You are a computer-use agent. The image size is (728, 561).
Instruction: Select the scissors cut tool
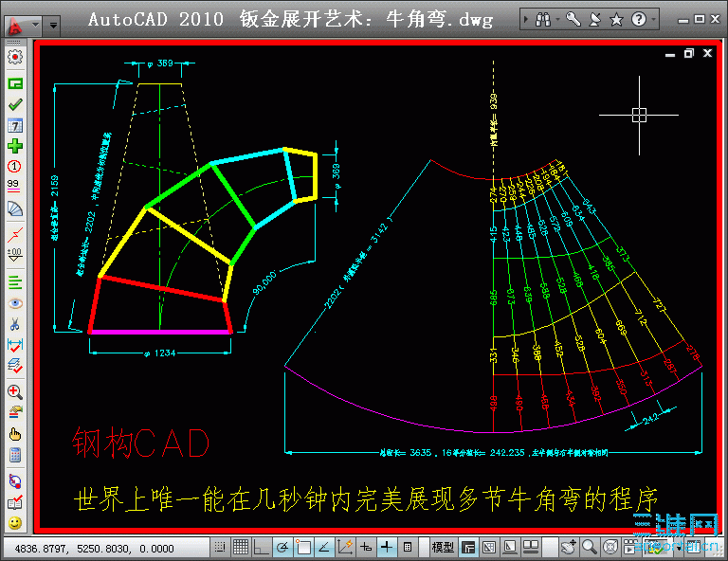click(15, 324)
